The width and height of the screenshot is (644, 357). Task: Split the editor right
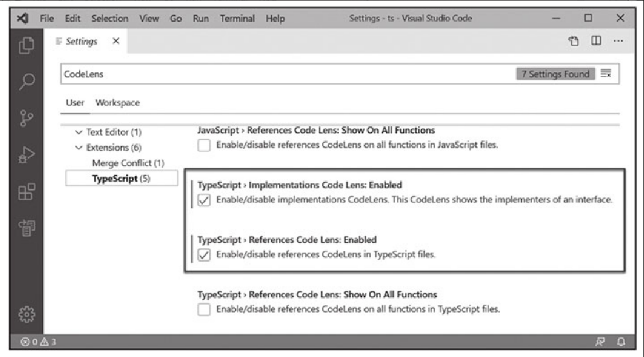[596, 41]
